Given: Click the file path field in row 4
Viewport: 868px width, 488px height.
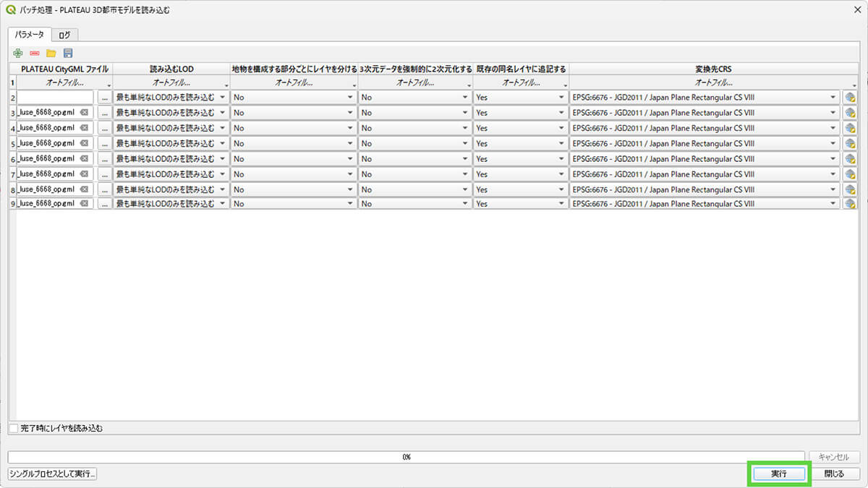Looking at the screenshot, I should coord(56,127).
